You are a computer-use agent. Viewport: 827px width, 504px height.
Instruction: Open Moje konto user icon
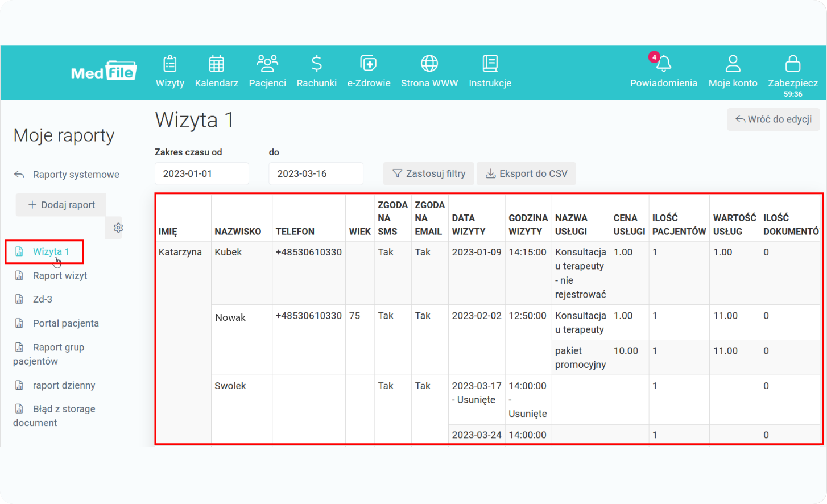(733, 64)
